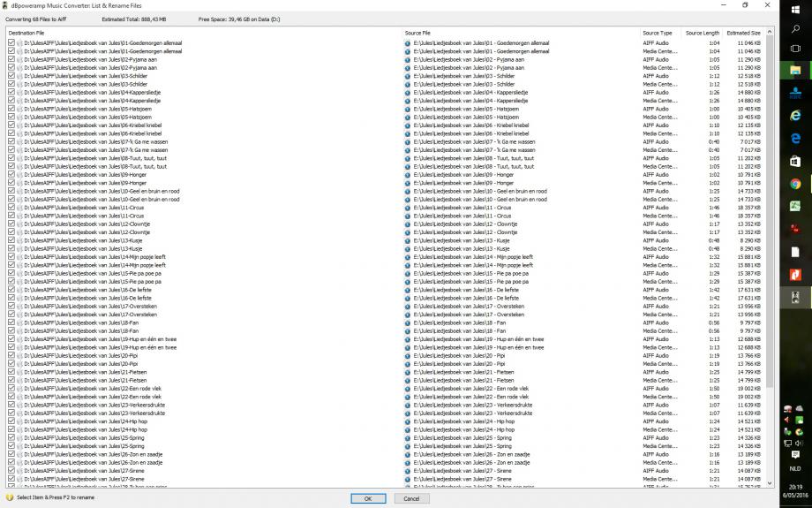812x508 pixels.
Task: Uncheck the AIFF Audio '03-Schilder' destination row
Action: tap(11, 76)
